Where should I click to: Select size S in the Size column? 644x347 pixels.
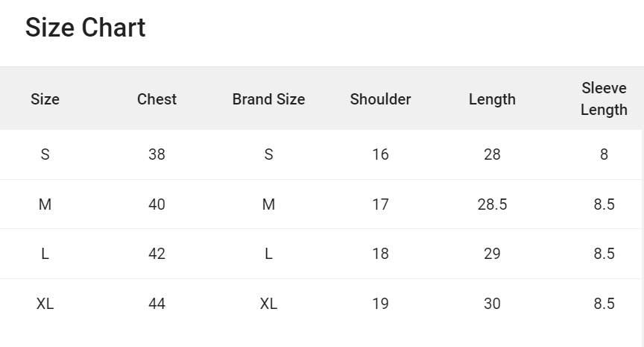click(45, 154)
